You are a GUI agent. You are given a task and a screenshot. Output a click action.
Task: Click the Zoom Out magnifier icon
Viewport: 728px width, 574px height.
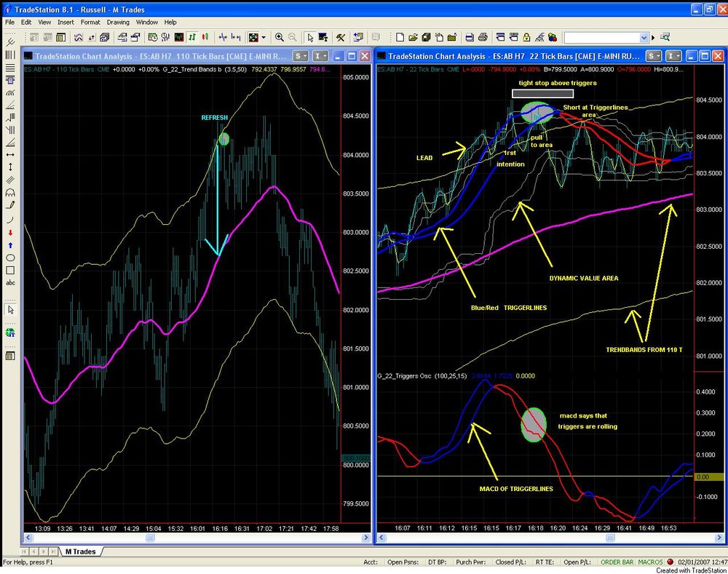pyautogui.click(x=293, y=38)
